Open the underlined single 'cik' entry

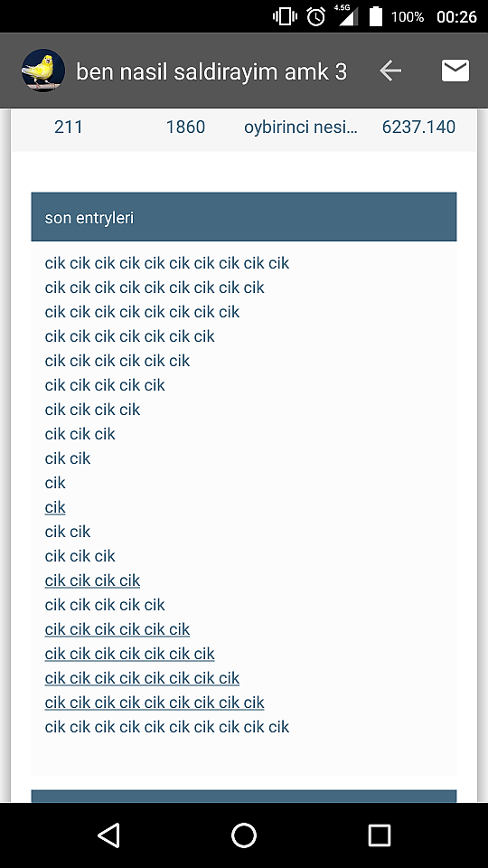[55, 507]
